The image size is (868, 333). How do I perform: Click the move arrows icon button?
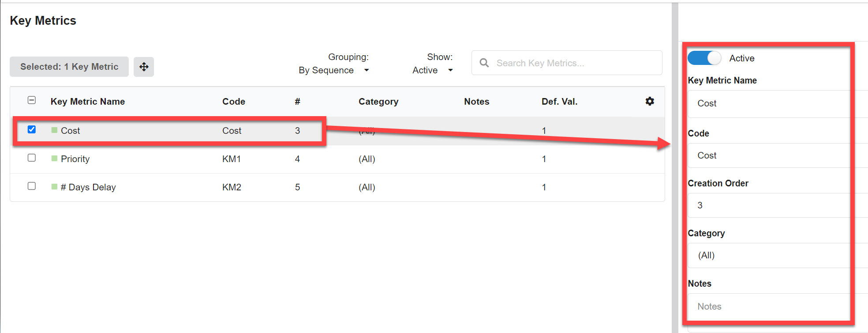144,67
